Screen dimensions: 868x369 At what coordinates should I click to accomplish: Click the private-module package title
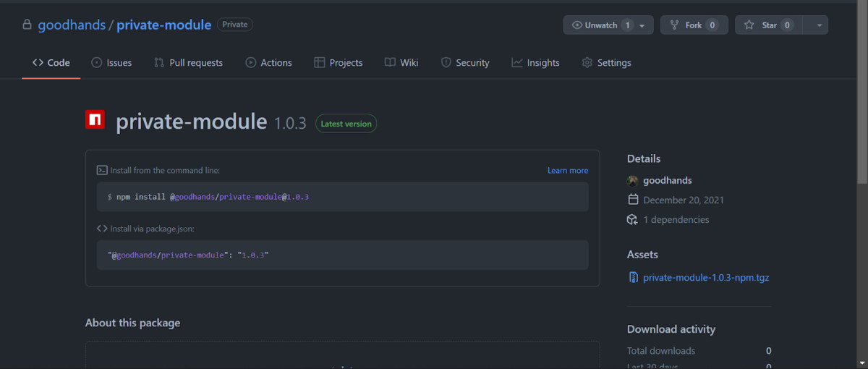[191, 122]
